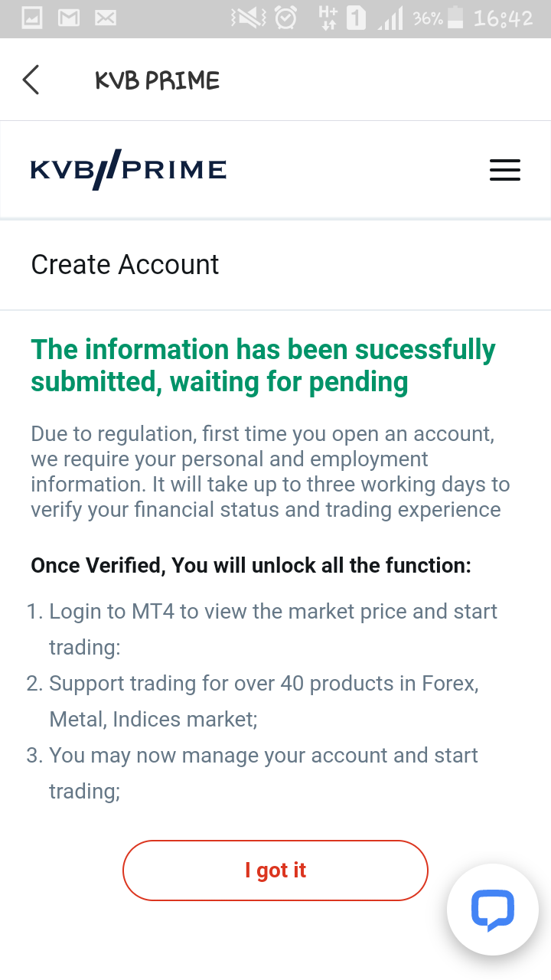The image size is (551, 980).
Task: Tap the vibrate mode status icon
Action: pyautogui.click(x=248, y=18)
